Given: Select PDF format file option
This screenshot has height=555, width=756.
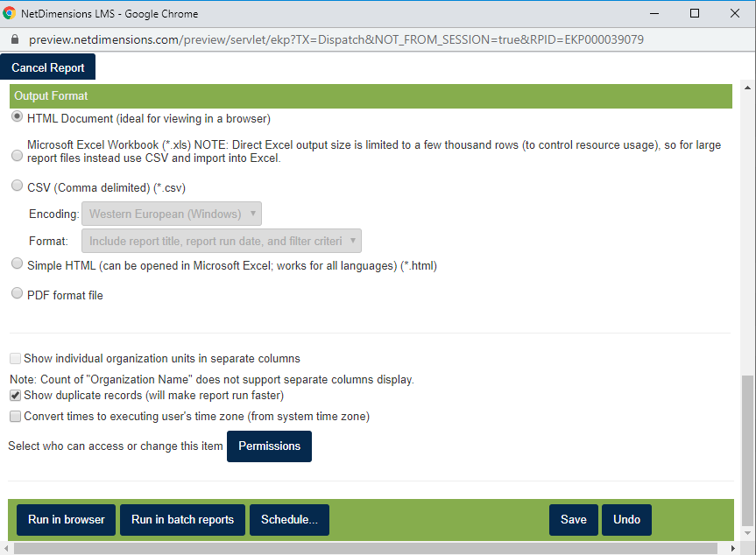Looking at the screenshot, I should click(x=17, y=293).
